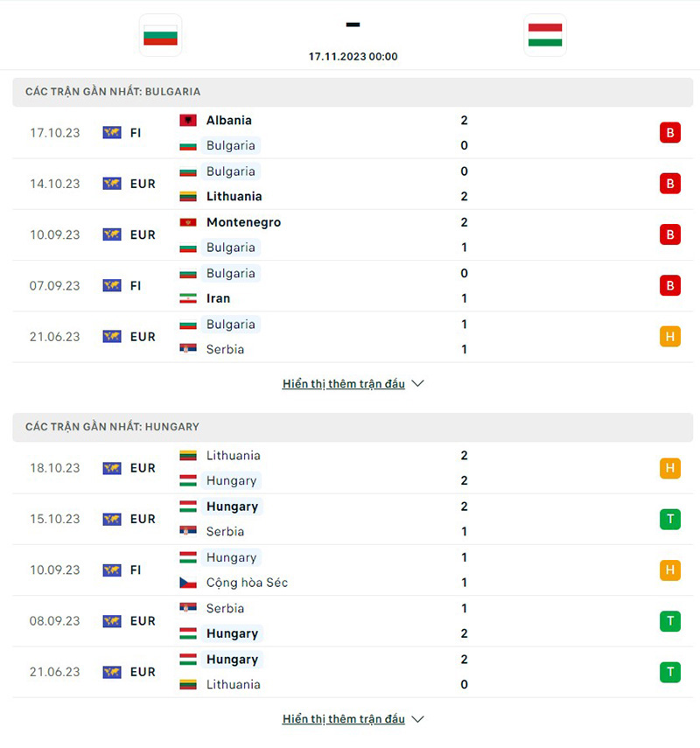This screenshot has width=700, height=748.
Task: Click the trophy icon beside the 17.10.23 FI match
Action: 111,132
